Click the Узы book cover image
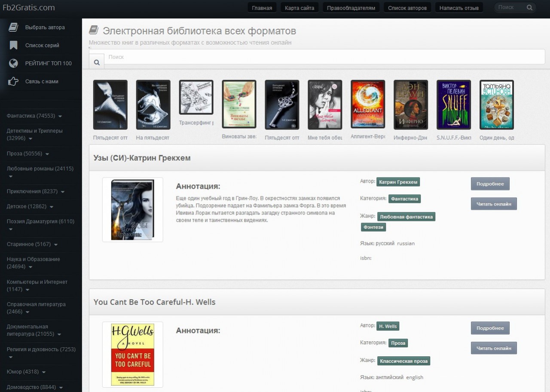The height and width of the screenshot is (392, 550). pos(133,210)
